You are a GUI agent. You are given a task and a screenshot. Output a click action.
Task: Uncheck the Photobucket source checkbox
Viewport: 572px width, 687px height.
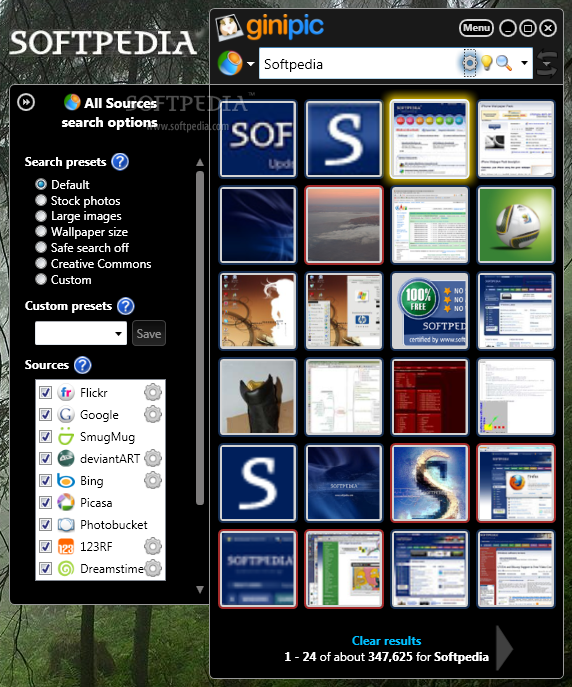point(46,524)
